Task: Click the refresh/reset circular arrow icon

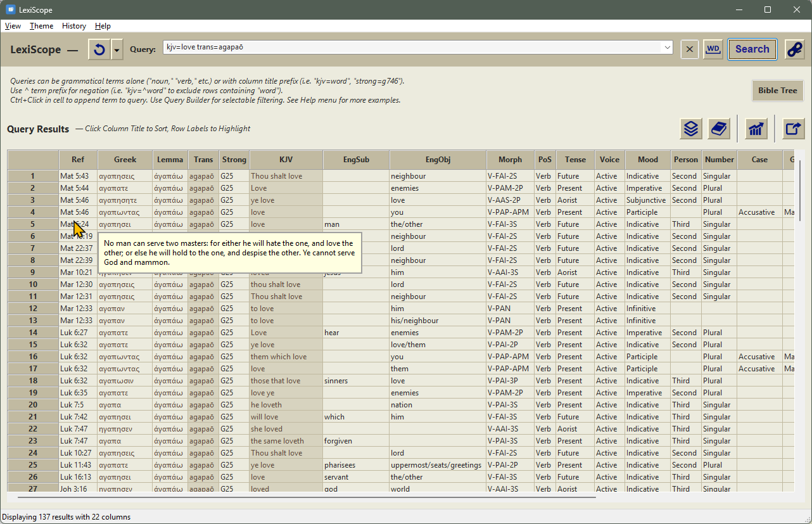Action: (x=99, y=49)
